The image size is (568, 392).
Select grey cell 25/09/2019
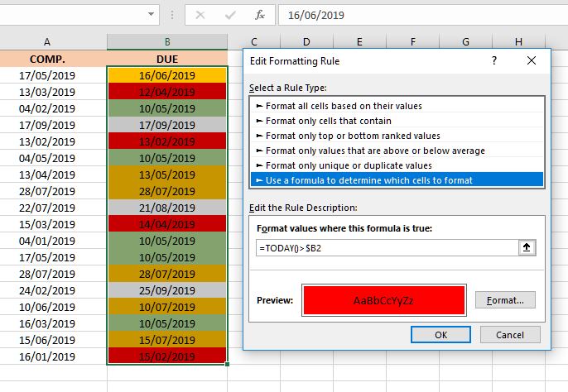(167, 290)
